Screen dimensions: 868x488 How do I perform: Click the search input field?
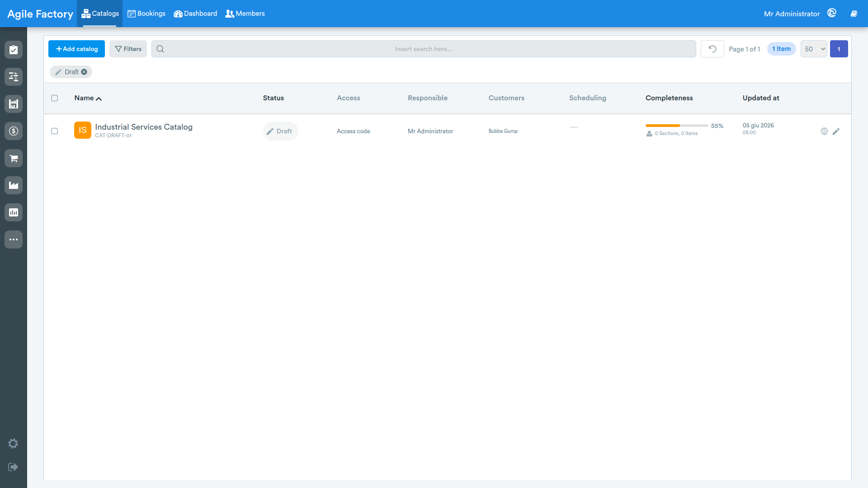click(424, 49)
